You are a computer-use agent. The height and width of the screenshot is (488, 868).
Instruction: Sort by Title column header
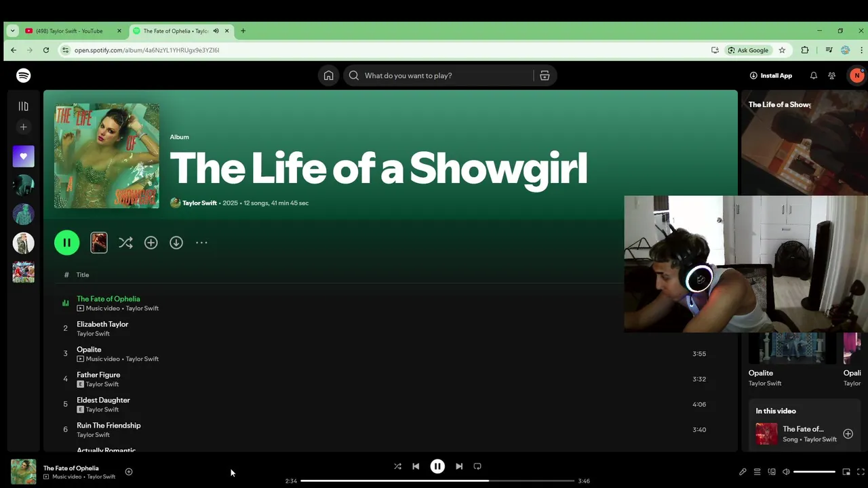[x=82, y=274]
